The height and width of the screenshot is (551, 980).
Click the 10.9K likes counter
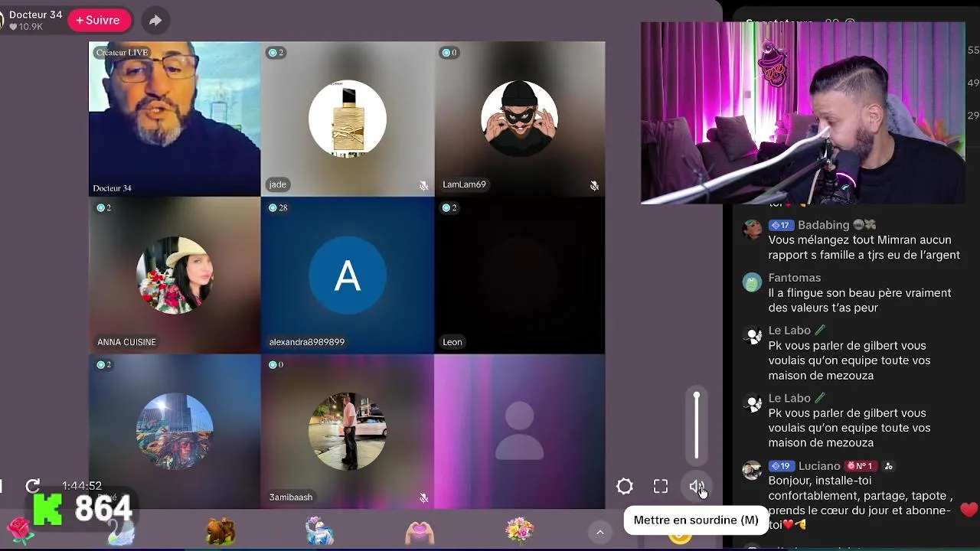pyautogui.click(x=26, y=27)
